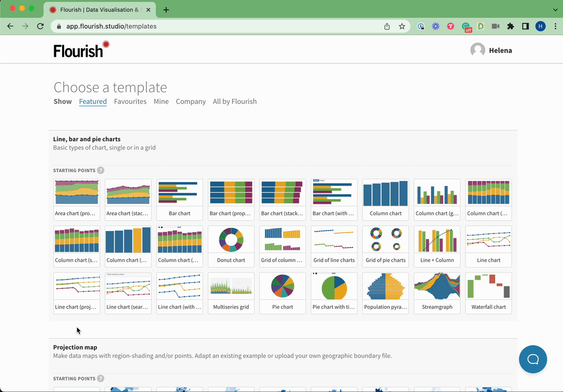Open the Chrome extensions puzzle icon
The image size is (563, 392).
coord(510,26)
